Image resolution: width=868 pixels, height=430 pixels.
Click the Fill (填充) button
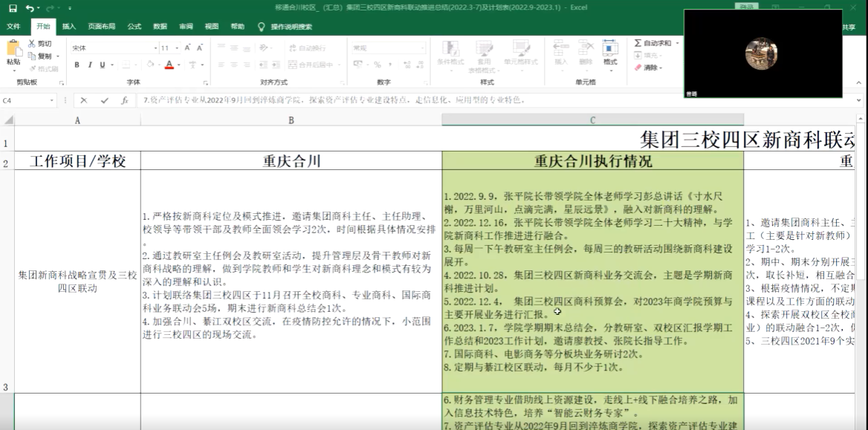click(648, 56)
